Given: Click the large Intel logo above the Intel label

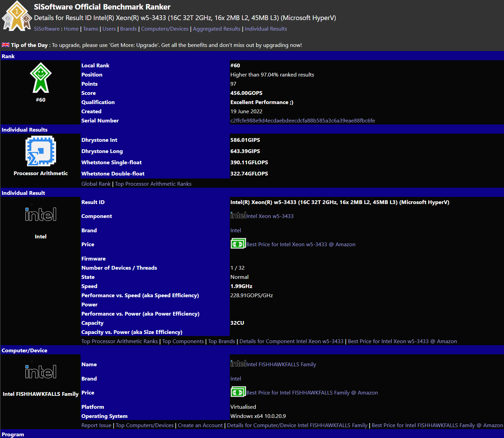Looking at the screenshot, I should 40,214.
